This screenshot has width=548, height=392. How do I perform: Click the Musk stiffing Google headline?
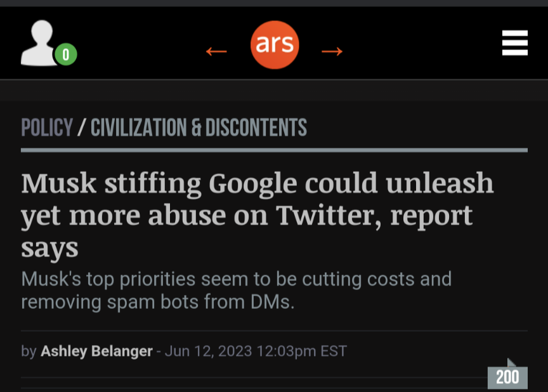click(257, 215)
